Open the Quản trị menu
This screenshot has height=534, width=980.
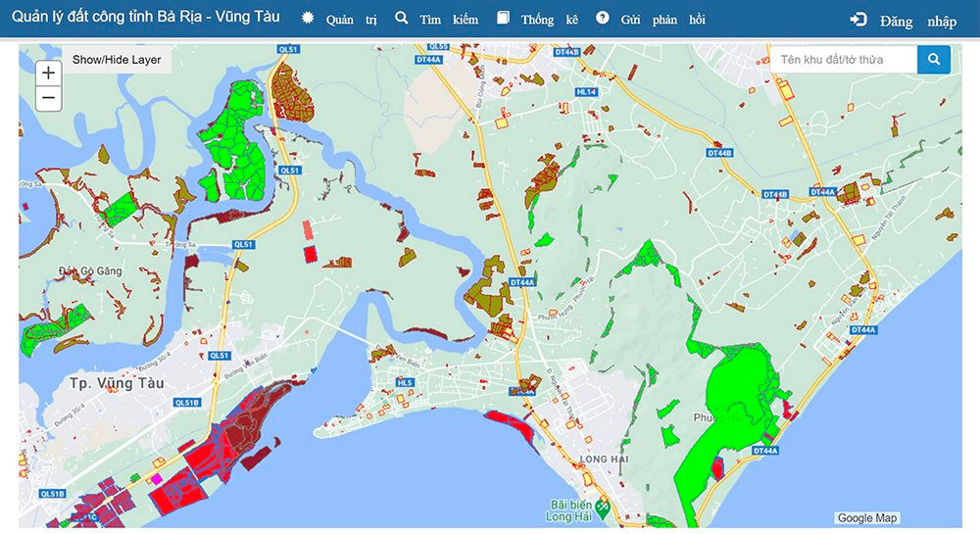pos(351,20)
